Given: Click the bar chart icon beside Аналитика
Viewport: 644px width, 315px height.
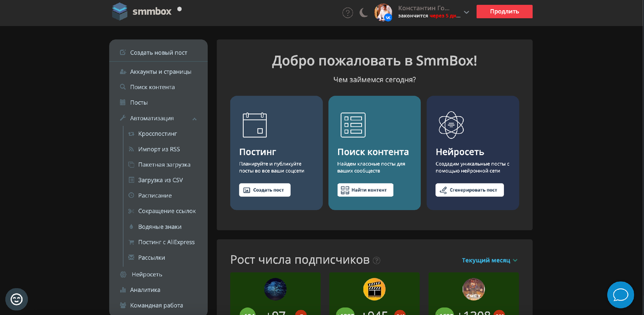Looking at the screenshot, I should point(123,290).
